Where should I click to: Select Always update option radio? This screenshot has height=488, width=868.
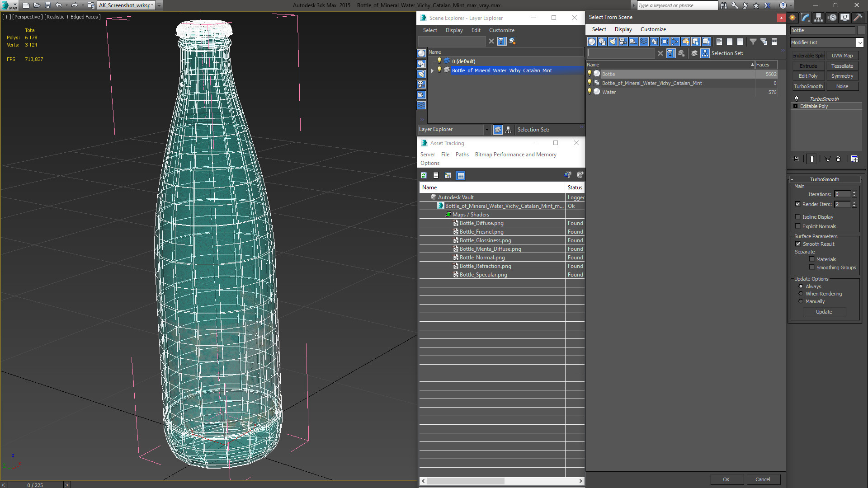tap(801, 286)
